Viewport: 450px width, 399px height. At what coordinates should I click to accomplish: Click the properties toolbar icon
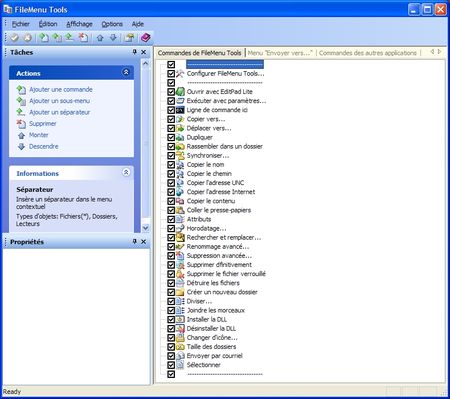(x=129, y=38)
